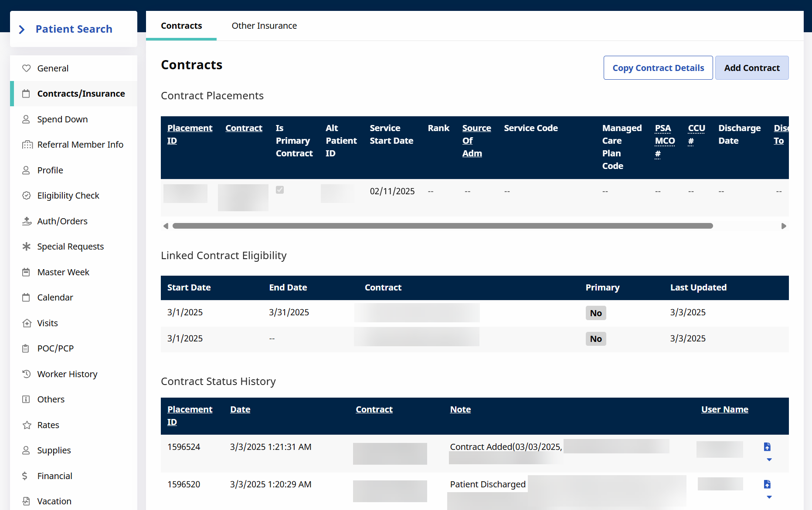Click the Auth/Orders icon
Image resolution: width=812 pixels, height=510 pixels.
coord(27,221)
